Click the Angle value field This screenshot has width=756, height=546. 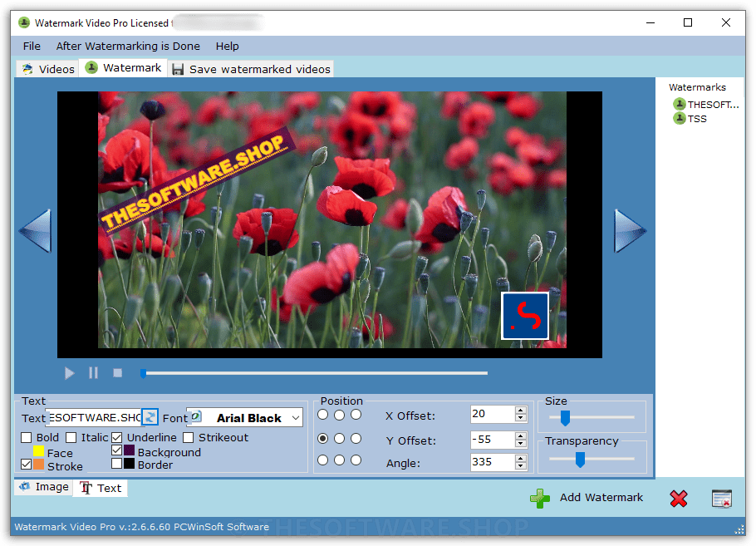point(493,462)
